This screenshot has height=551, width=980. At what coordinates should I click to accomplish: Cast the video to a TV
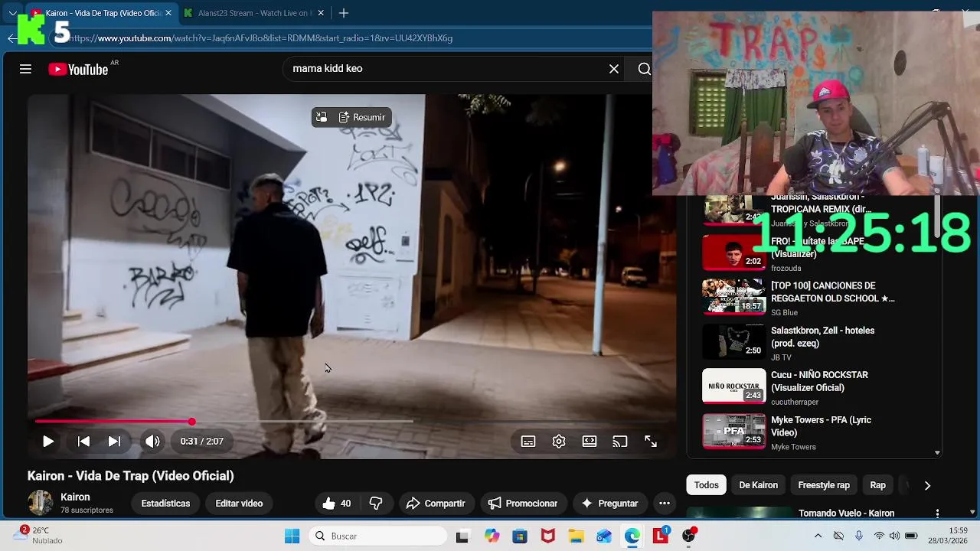620,442
